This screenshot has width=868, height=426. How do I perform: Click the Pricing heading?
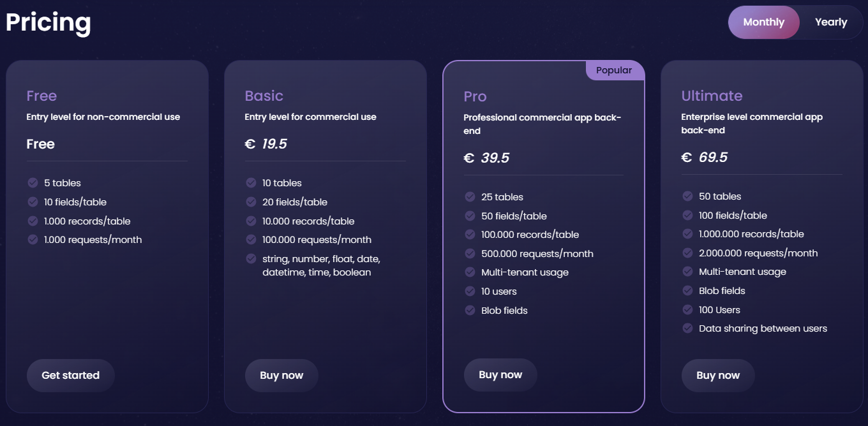(49, 22)
